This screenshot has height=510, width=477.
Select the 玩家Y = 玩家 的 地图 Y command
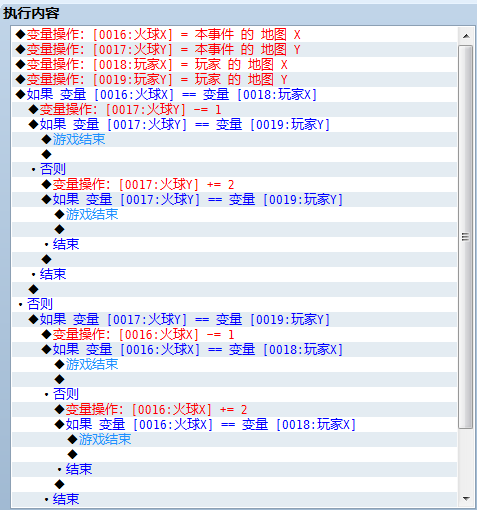click(x=234, y=79)
